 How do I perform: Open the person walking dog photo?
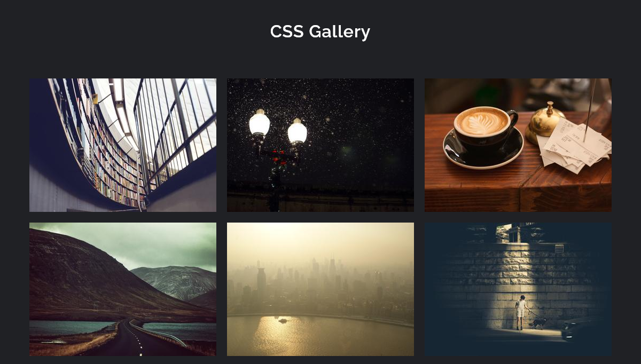click(x=518, y=289)
